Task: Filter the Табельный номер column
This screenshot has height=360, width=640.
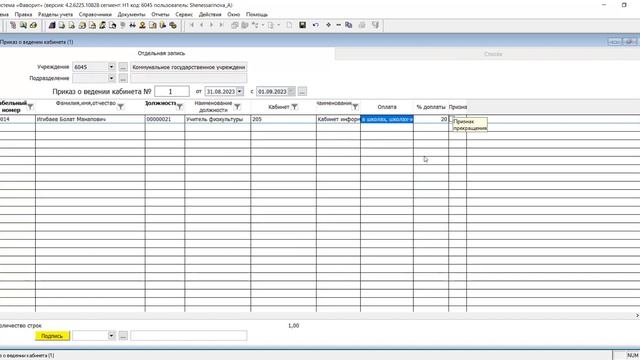Action: tap(30, 107)
